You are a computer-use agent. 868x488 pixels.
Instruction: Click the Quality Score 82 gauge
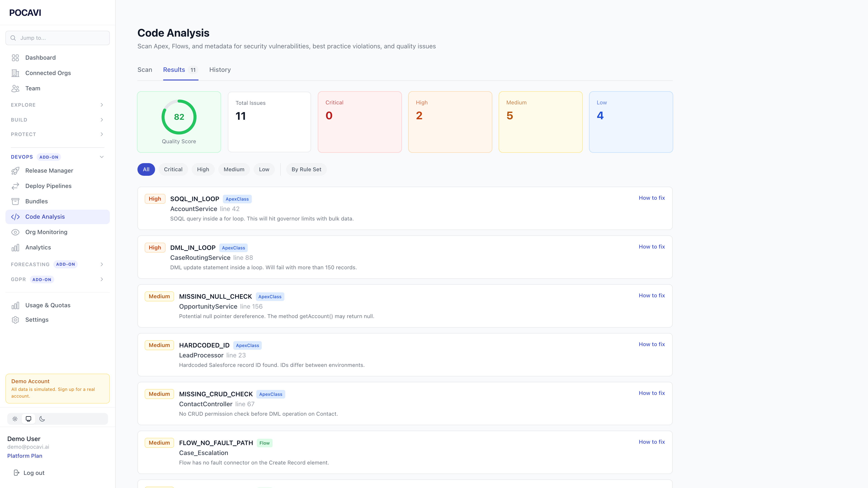[x=179, y=117]
